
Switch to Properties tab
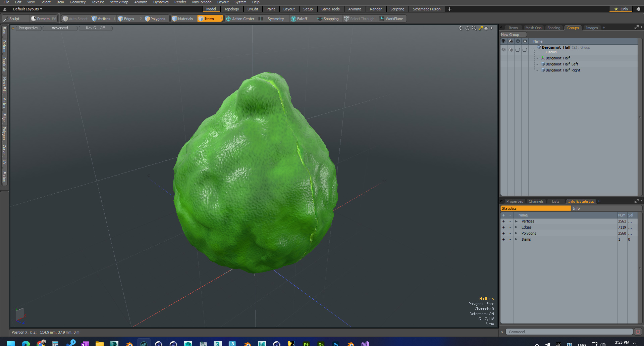pos(515,201)
